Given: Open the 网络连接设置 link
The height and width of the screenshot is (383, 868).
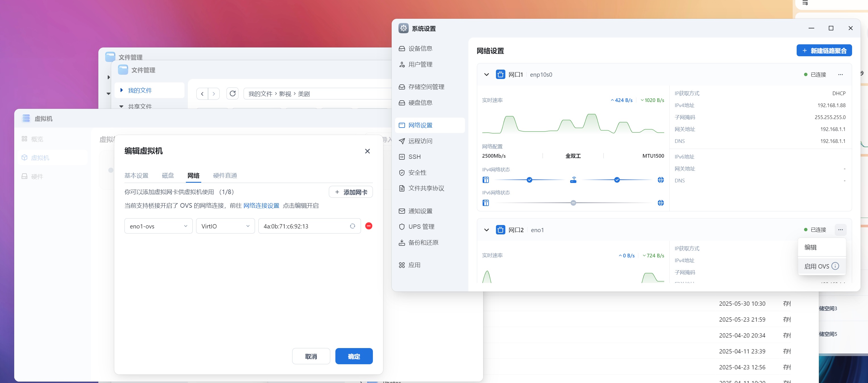Looking at the screenshot, I should (x=261, y=205).
